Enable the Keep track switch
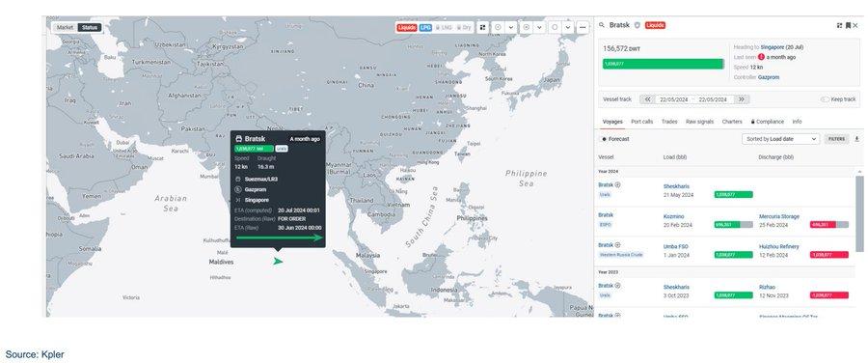This screenshot has width=868, height=363. [825, 99]
